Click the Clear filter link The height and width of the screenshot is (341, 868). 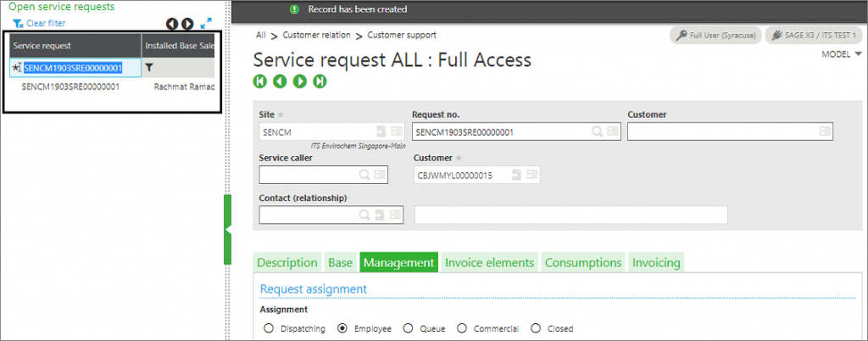39,23
